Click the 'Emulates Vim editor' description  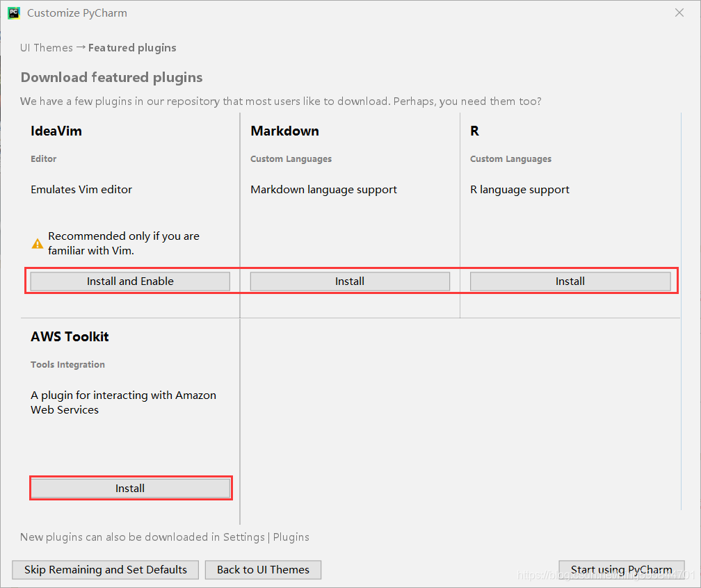81,190
